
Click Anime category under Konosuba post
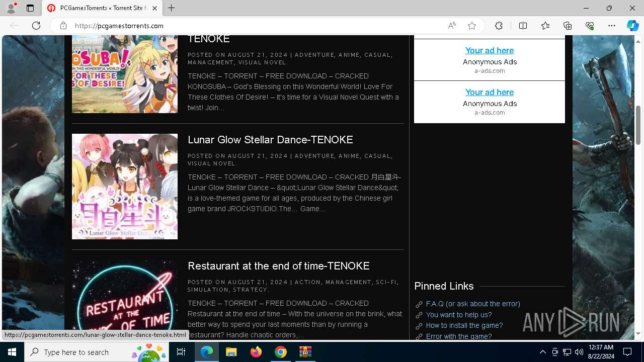349,55
